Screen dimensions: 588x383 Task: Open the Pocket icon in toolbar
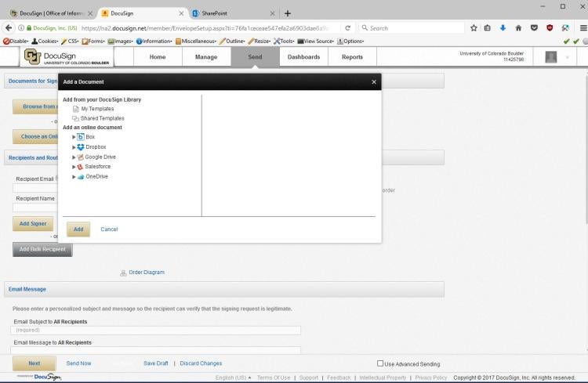tap(534, 28)
